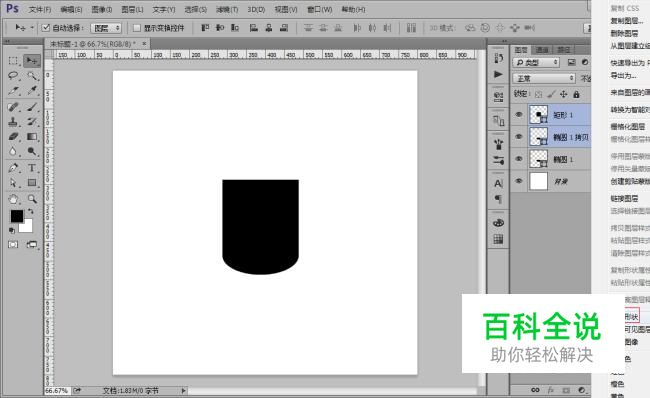The image size is (650, 398).
Task: Toggle pixel layer filter icon
Action: 572,62
